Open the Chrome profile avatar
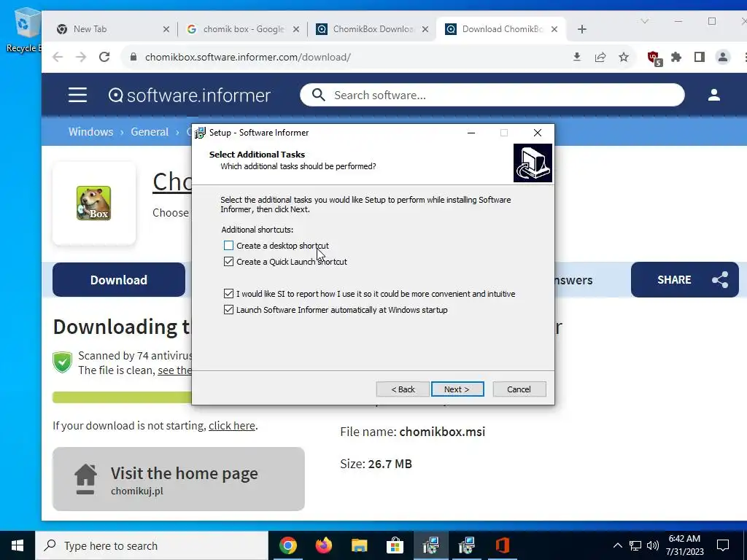Image resolution: width=747 pixels, height=560 pixels. [x=723, y=57]
